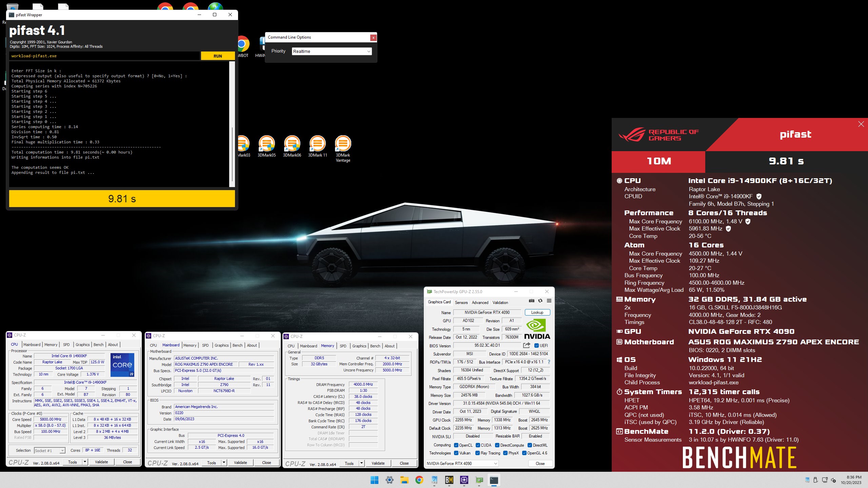Open the Priority Realtime dropdown
The image size is (868, 488).
[332, 51]
